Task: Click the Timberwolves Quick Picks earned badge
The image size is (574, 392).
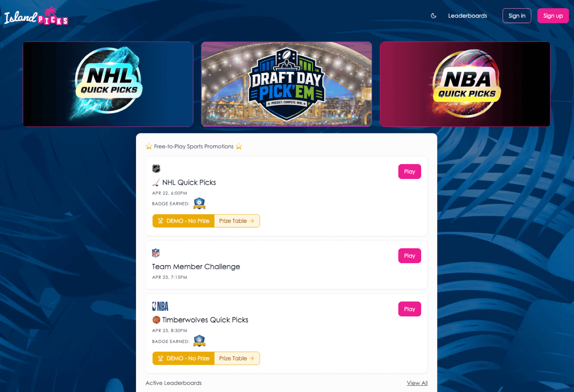Action: click(199, 341)
